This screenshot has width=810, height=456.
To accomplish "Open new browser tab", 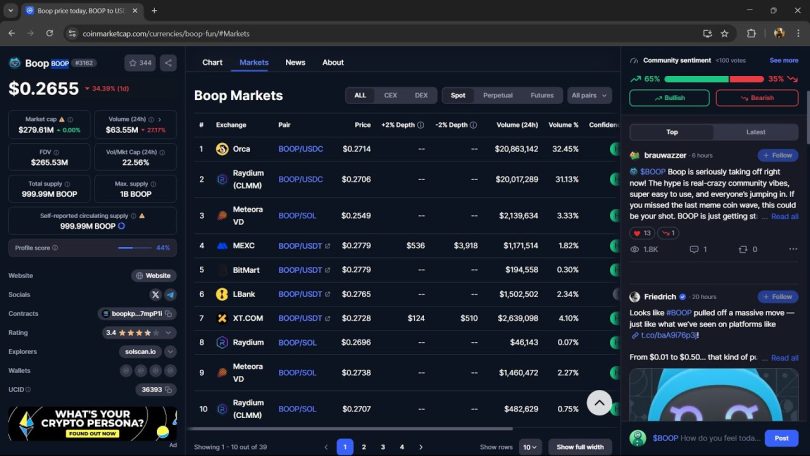I will (154, 10).
